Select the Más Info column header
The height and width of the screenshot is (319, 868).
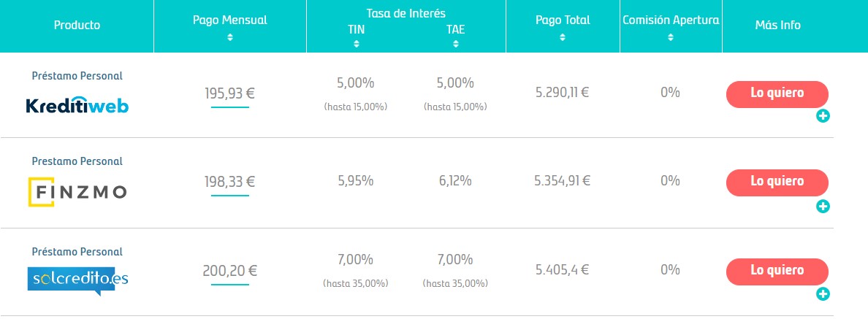click(778, 26)
